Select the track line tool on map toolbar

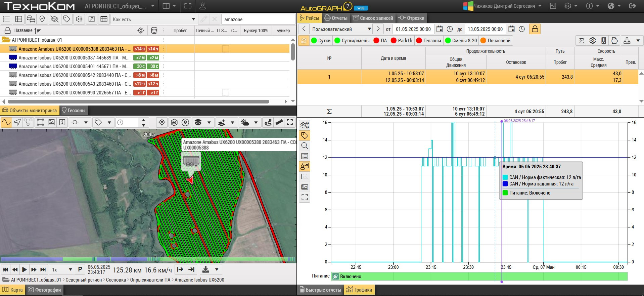tap(6, 122)
